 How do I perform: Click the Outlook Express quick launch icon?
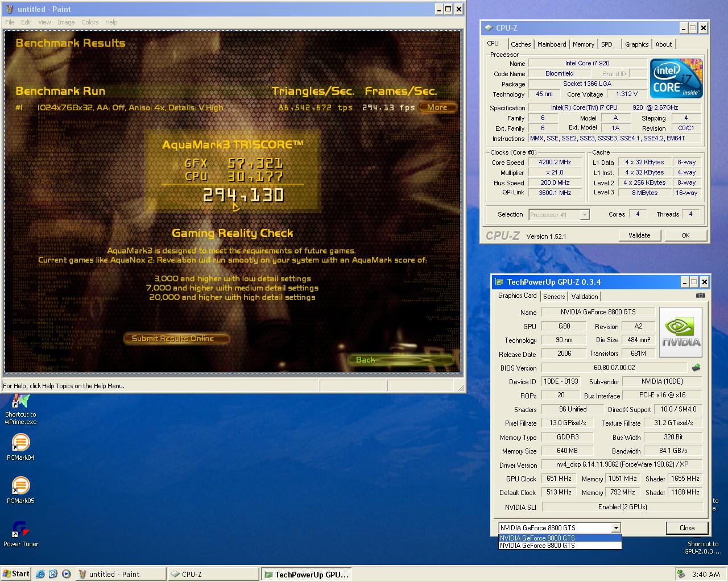click(x=53, y=574)
